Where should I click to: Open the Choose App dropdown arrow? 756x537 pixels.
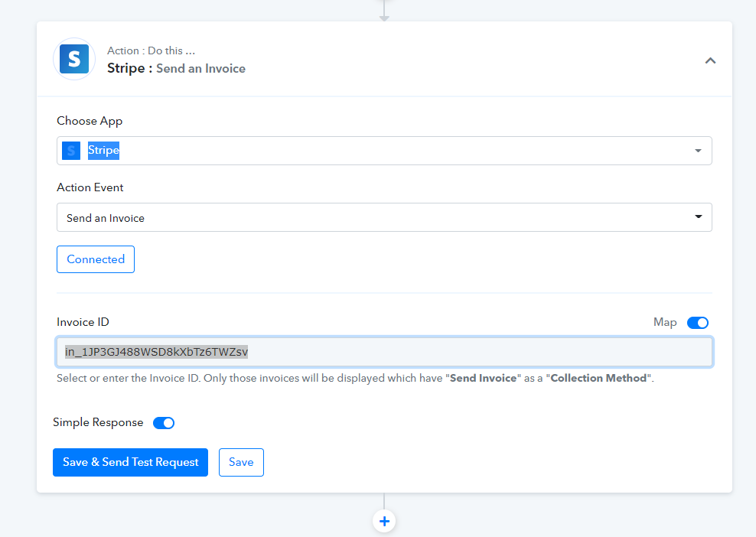click(698, 151)
